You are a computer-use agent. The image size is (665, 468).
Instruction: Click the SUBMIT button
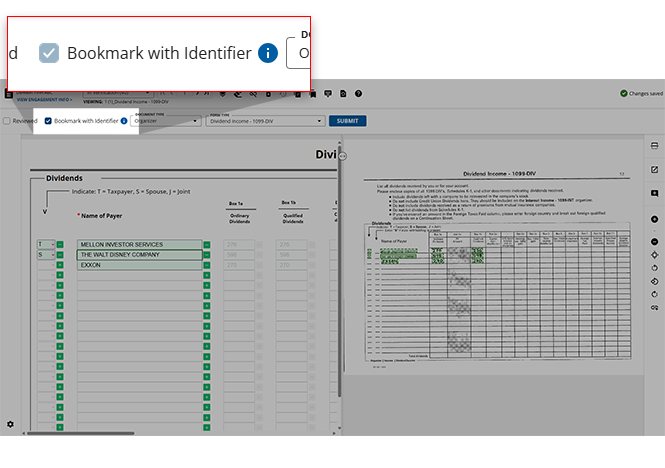(x=348, y=121)
